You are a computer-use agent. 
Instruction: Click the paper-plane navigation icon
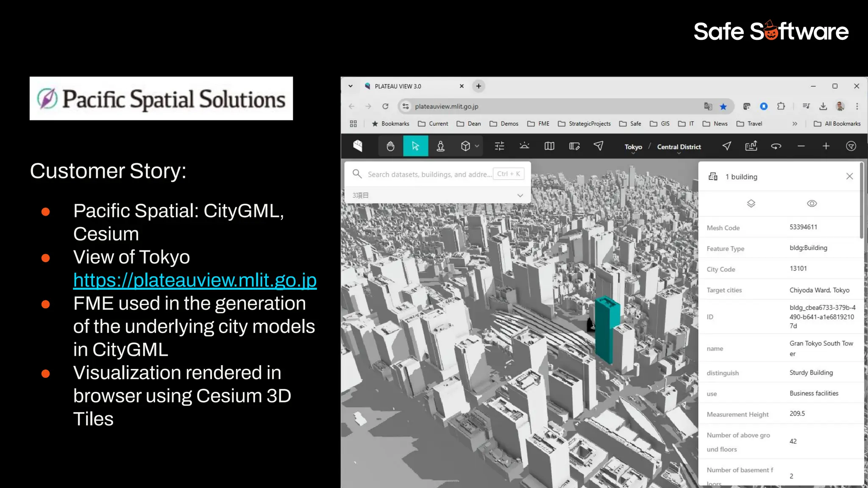point(598,146)
